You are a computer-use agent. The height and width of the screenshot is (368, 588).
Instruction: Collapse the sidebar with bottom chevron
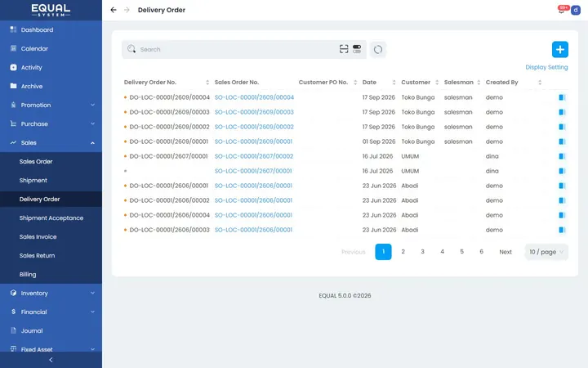pyautogui.click(x=51, y=360)
